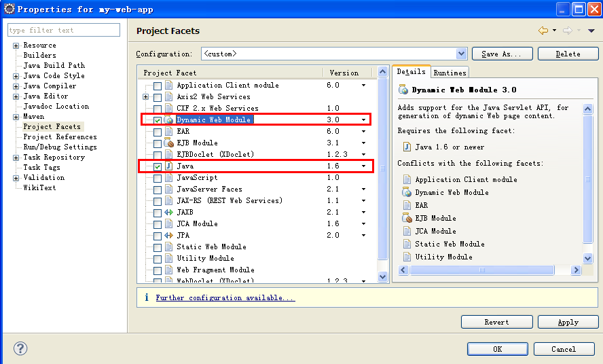Viewport: 603px width, 364px height.
Task: Click the type filter text field
Action: [x=64, y=30]
